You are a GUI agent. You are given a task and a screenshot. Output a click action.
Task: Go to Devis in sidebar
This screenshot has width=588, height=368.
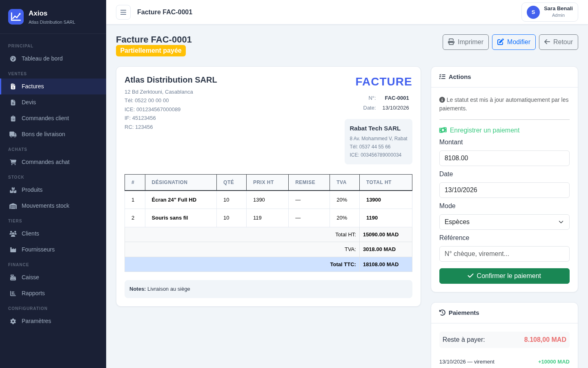53,102
